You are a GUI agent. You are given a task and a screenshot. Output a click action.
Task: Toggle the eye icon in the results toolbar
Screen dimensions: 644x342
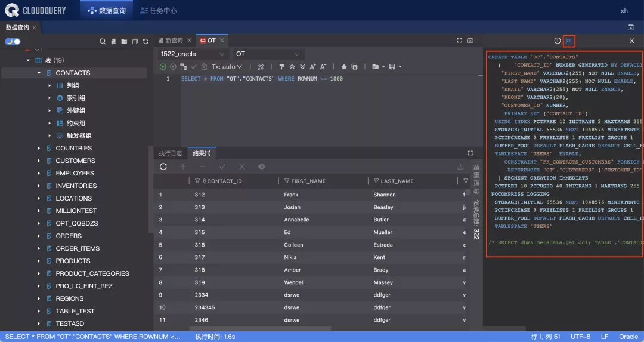pyautogui.click(x=262, y=167)
